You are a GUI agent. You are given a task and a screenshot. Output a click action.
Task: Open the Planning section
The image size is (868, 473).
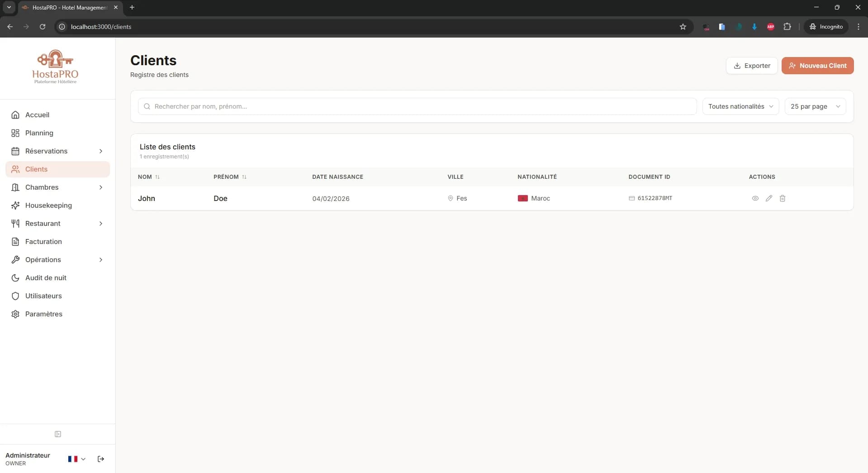click(40, 133)
